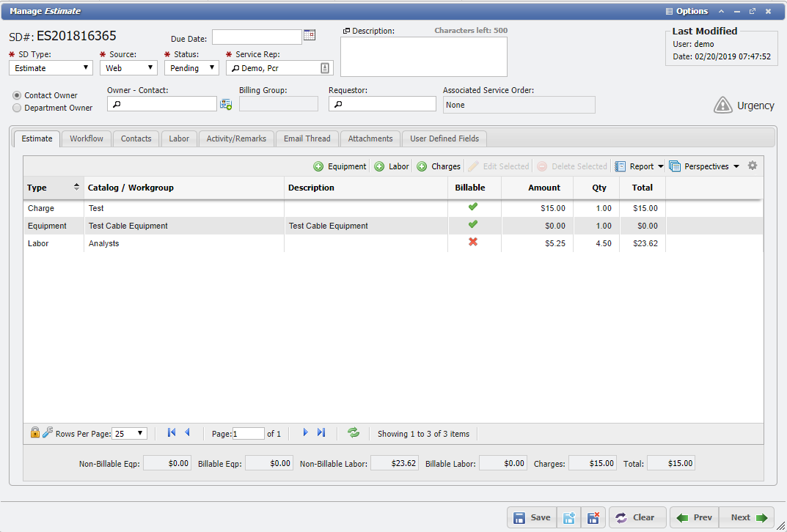The width and height of the screenshot is (787, 532).
Task: Open the Attachments tab
Action: pos(370,138)
